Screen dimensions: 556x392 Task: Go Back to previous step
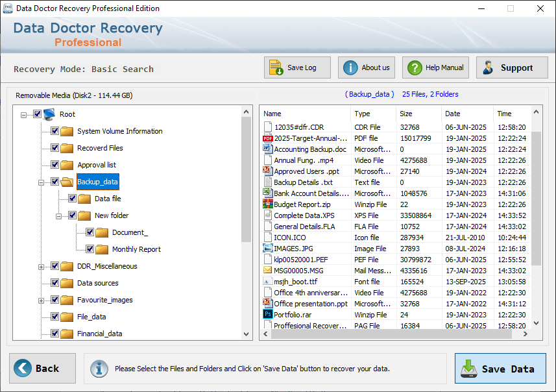tap(43, 368)
